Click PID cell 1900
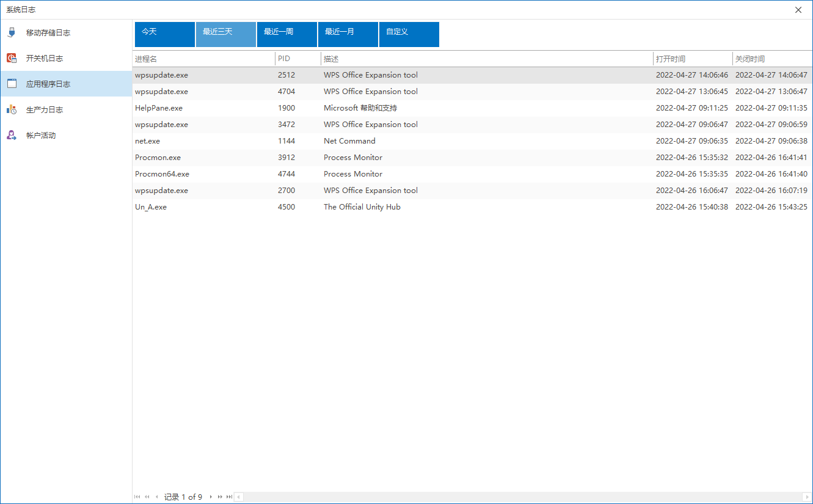The image size is (813, 504). [x=286, y=108]
